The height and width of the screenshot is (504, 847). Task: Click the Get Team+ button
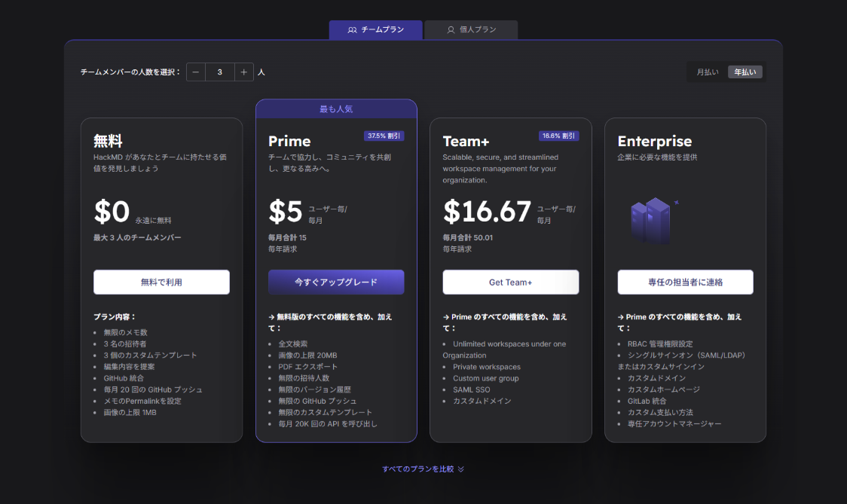coord(511,283)
